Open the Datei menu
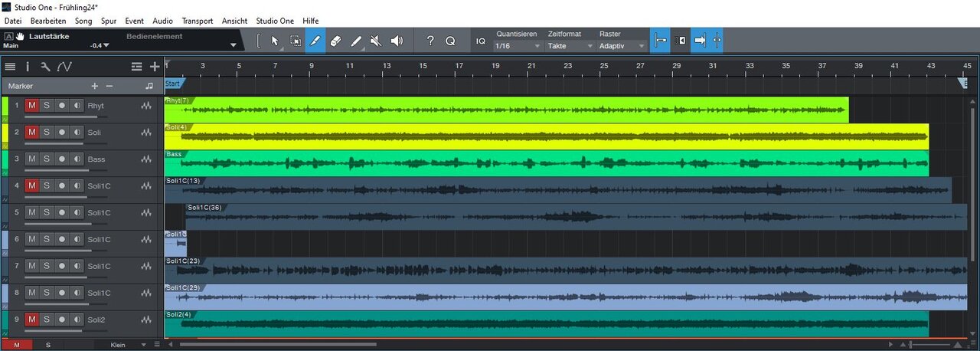 13,21
